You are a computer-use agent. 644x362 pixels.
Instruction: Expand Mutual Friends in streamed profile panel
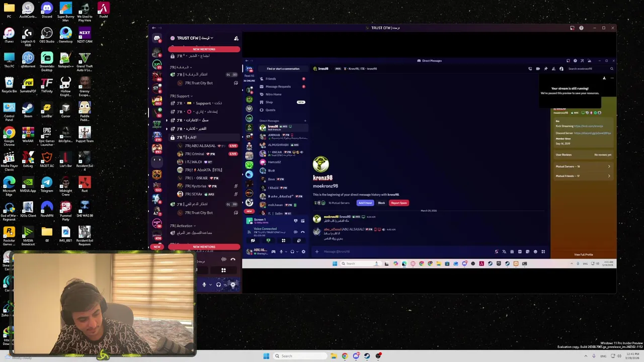(x=583, y=176)
